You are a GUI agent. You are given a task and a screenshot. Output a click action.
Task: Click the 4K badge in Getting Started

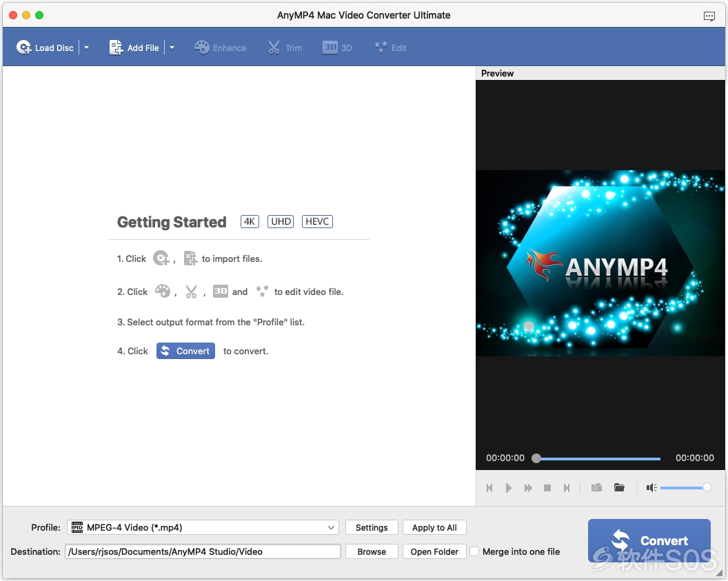coord(250,221)
